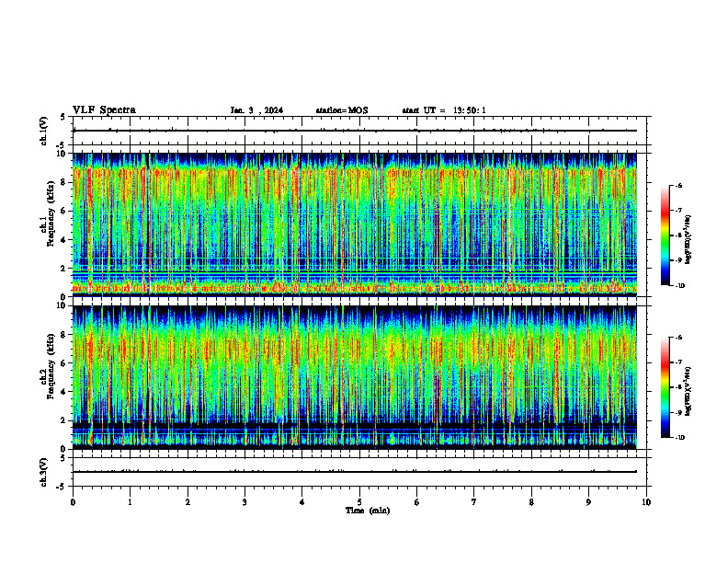Click the "5" tick on ch.1(V) axis
Screen dimensions: 728x563
[x=63, y=117]
